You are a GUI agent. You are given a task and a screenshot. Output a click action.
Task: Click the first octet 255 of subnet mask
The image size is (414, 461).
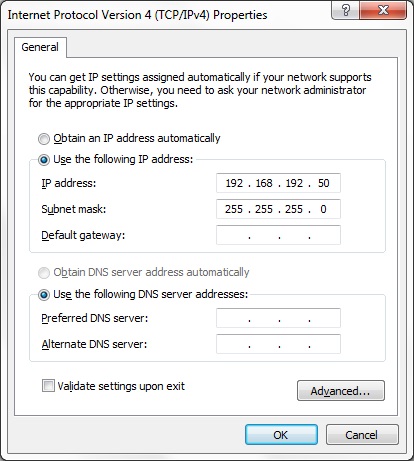tap(234, 209)
